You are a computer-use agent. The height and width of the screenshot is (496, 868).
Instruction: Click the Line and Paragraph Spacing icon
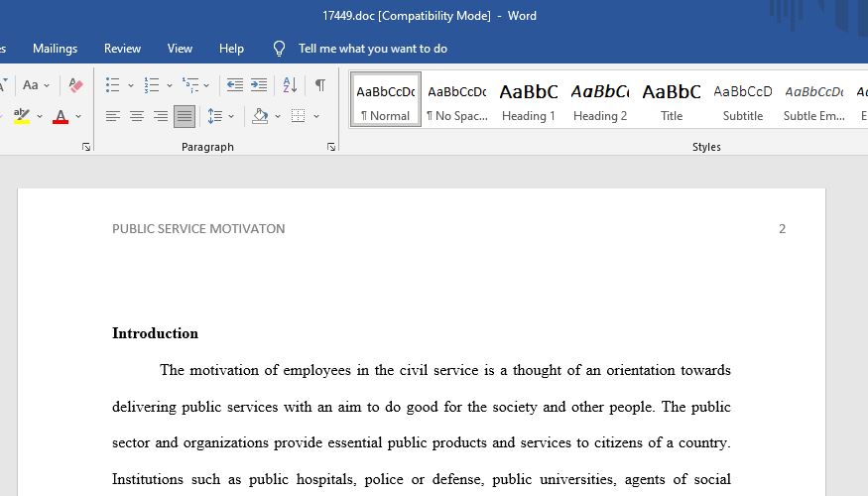click(x=215, y=116)
